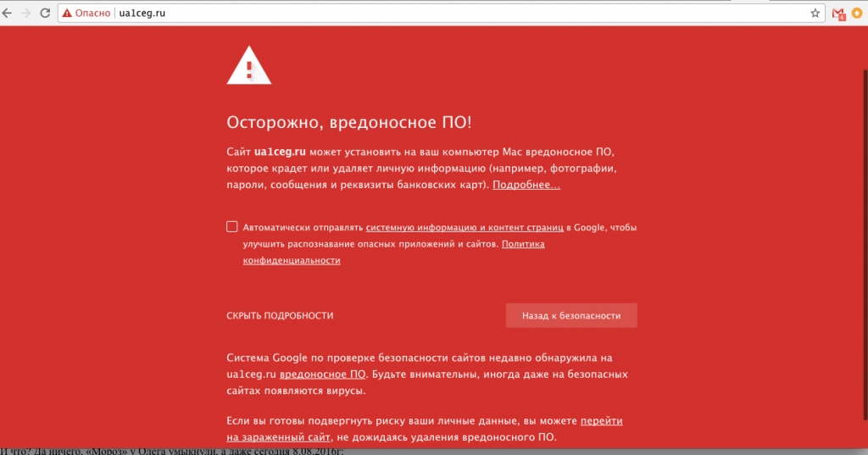Click the Опасно security label
This screenshot has height=455, width=868.
pyautogui.click(x=93, y=14)
